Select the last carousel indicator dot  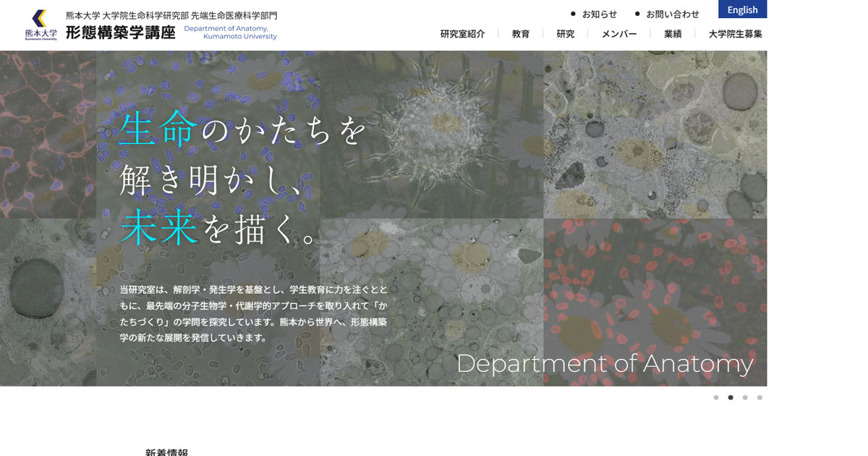click(x=760, y=397)
